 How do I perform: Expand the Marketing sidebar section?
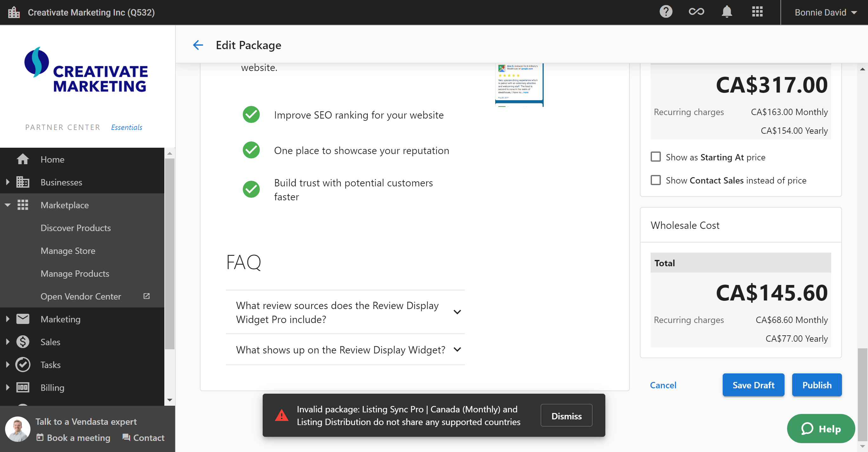tap(7, 319)
